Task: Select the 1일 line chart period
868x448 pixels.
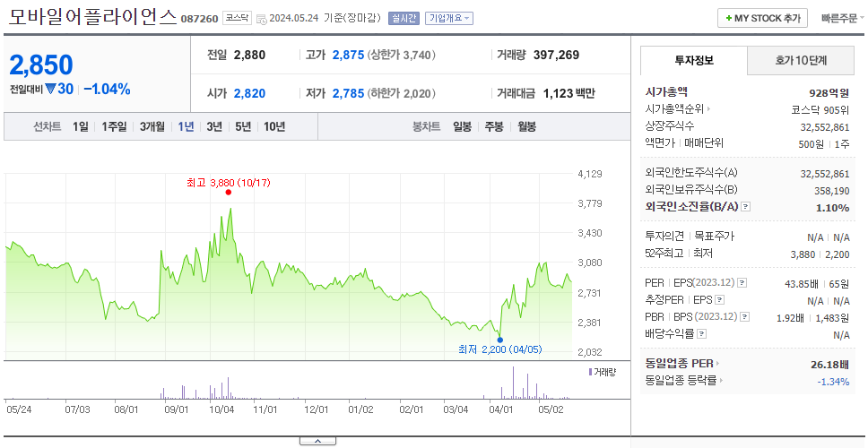Action: click(x=81, y=126)
